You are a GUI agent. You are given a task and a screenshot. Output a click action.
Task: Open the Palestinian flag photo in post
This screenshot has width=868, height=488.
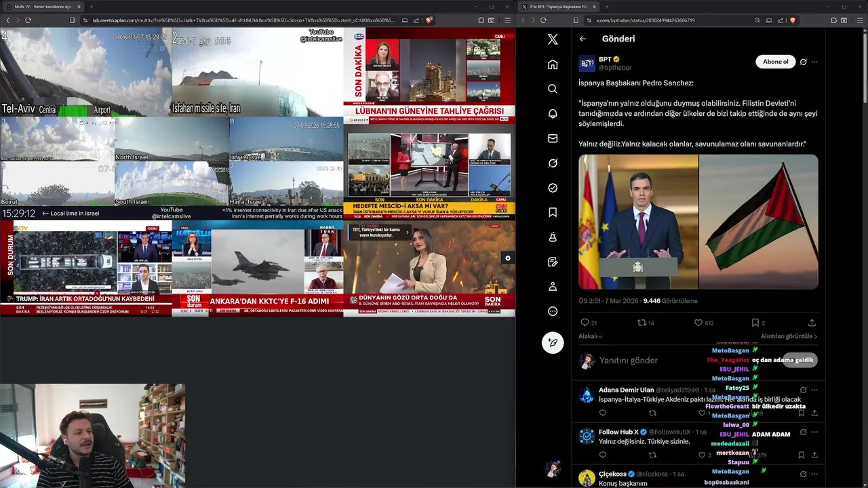coord(759,222)
